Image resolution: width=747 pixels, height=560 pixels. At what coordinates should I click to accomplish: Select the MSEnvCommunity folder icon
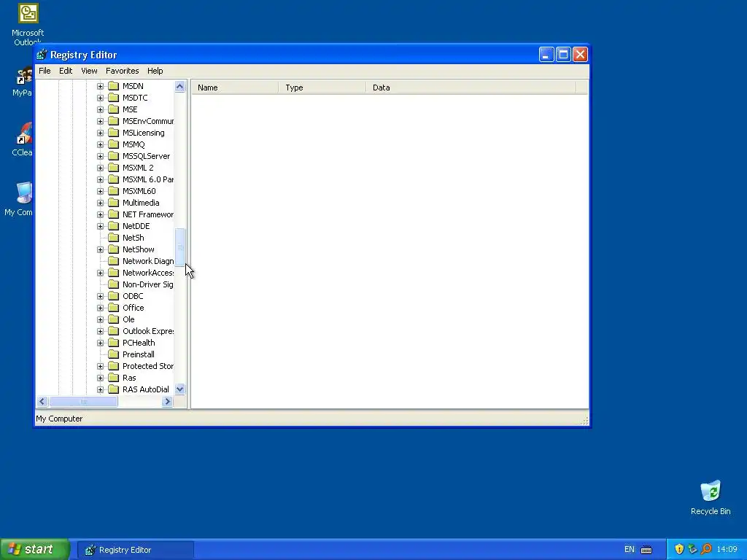tap(113, 121)
